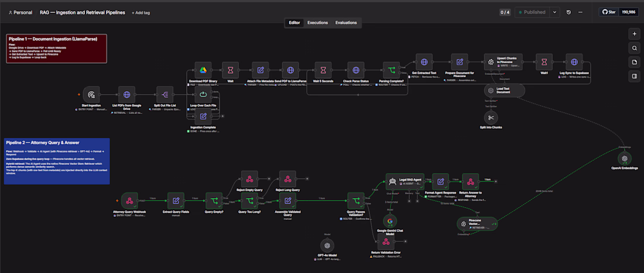Select the Log Sync to Supabase node
This screenshot has height=273, width=644.
[574, 62]
